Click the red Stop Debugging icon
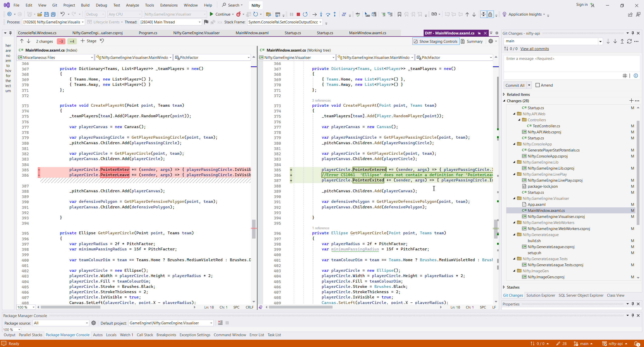 click(298, 14)
